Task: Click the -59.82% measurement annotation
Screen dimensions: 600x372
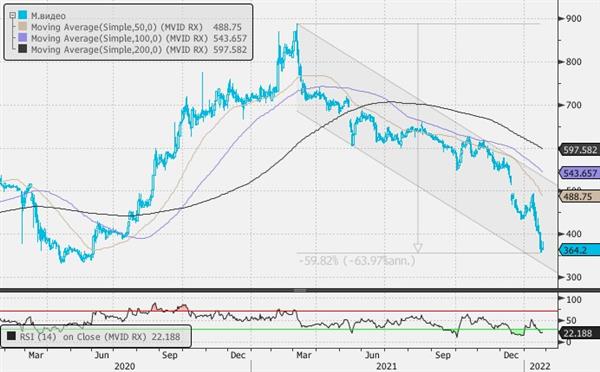Action: coord(357,261)
